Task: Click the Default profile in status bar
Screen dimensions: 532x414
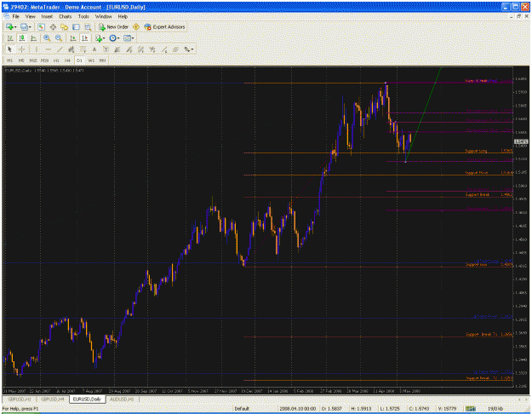Action: tap(242, 409)
